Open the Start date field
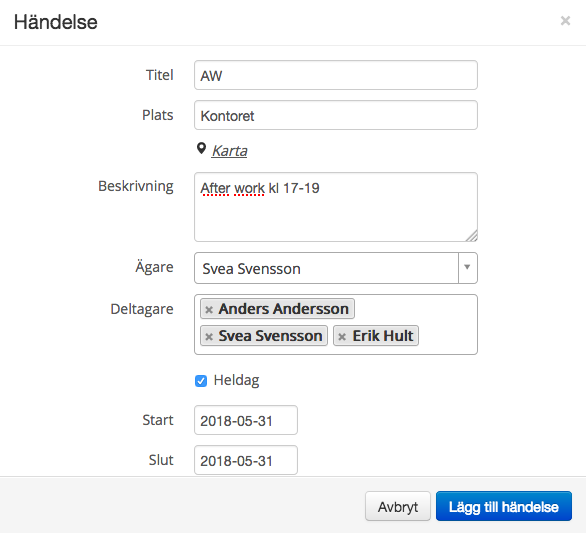The height and width of the screenshot is (533, 586). pos(246,420)
